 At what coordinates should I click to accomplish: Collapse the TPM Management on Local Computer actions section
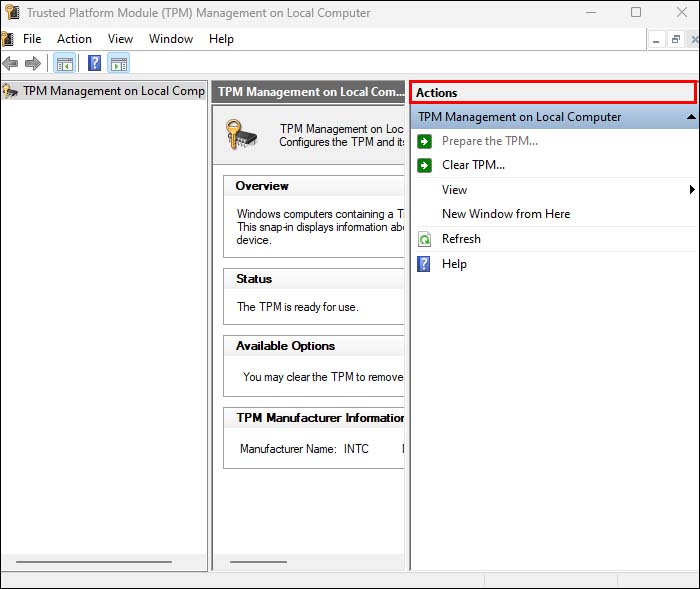[691, 117]
